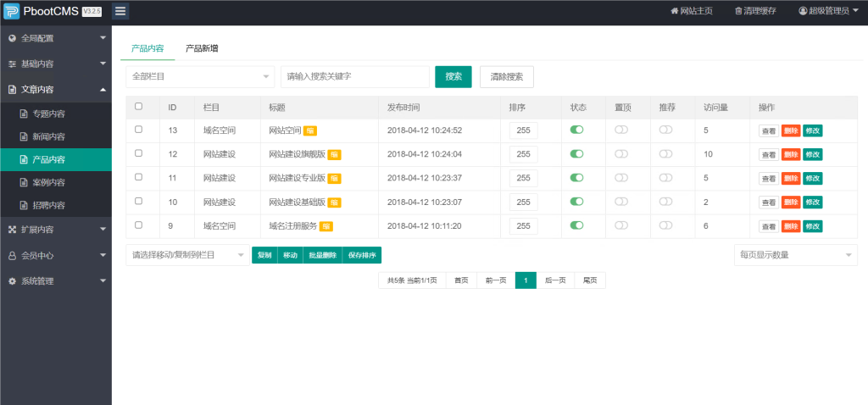This screenshot has width=868, height=405.
Task: Click the 系统管理 gear icon in sidebar
Action: point(12,280)
